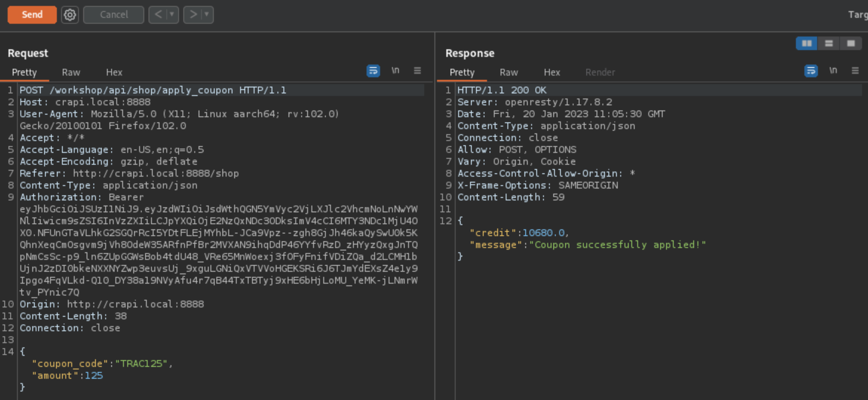Image resolution: width=868 pixels, height=400 pixels.
Task: Expand the back history dropdown arrow
Action: click(172, 15)
